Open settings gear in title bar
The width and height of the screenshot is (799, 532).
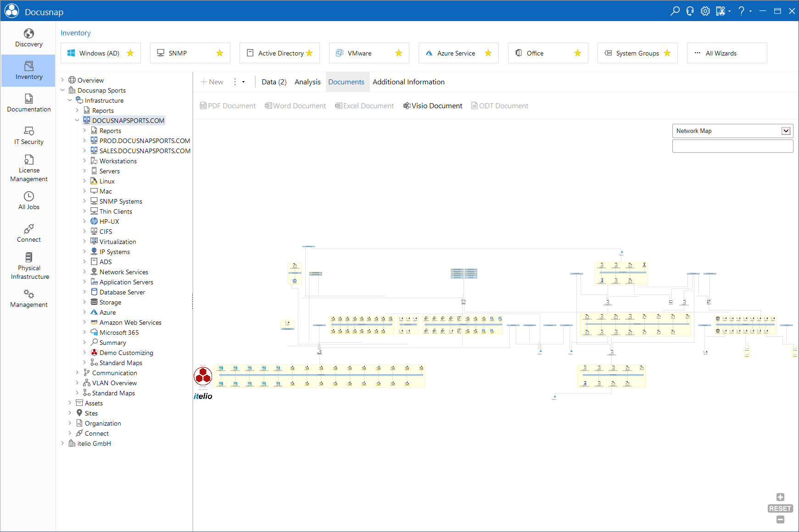coord(705,11)
